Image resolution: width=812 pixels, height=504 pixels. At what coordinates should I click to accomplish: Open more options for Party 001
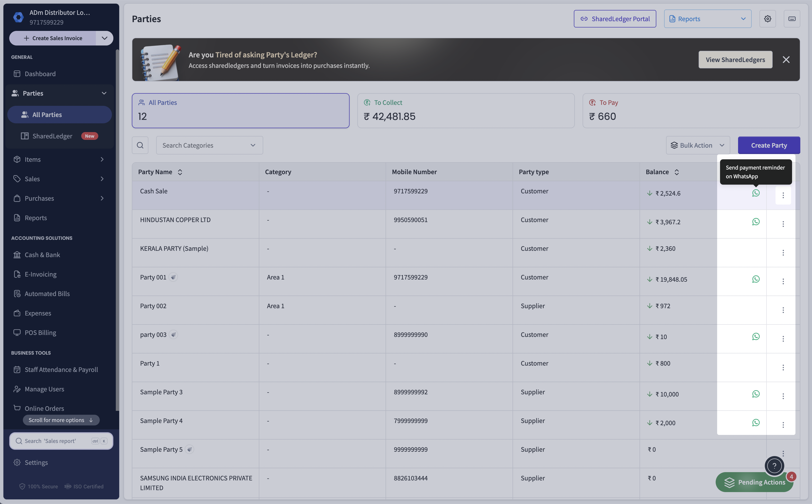pyautogui.click(x=783, y=281)
